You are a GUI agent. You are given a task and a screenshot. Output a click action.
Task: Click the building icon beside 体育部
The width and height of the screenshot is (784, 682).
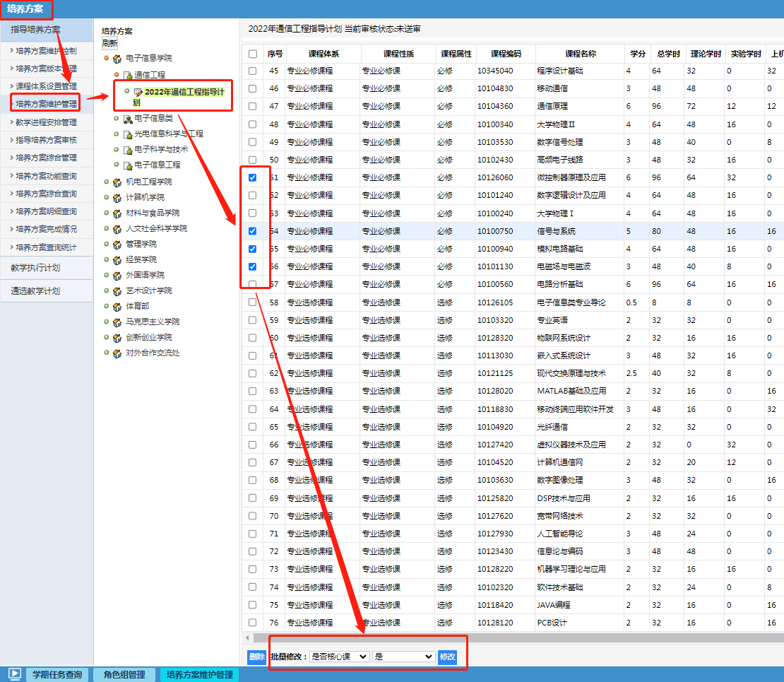(x=117, y=306)
